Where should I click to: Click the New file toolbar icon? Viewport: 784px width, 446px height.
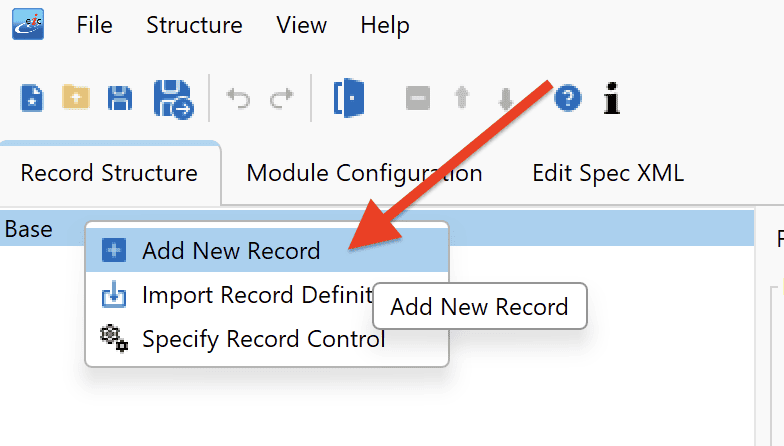(x=32, y=98)
